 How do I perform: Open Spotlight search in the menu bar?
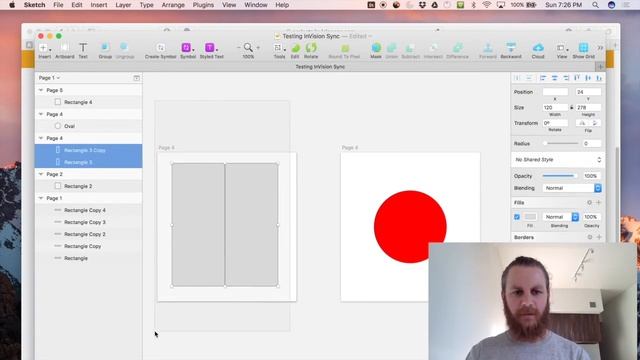coord(596,5)
